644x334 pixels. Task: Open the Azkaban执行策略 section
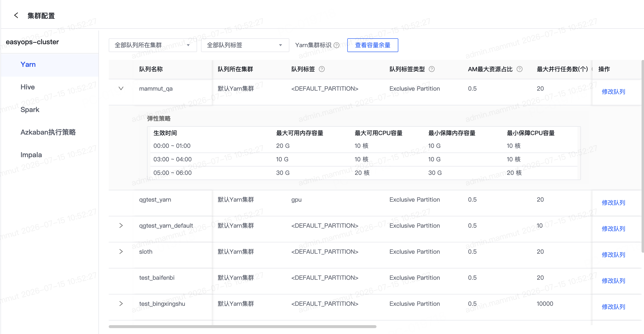coord(48,132)
